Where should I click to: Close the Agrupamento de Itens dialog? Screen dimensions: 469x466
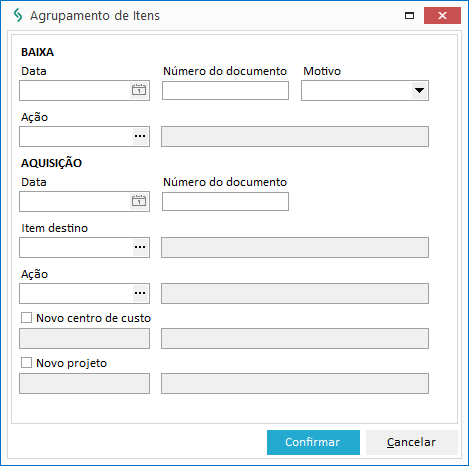point(442,16)
